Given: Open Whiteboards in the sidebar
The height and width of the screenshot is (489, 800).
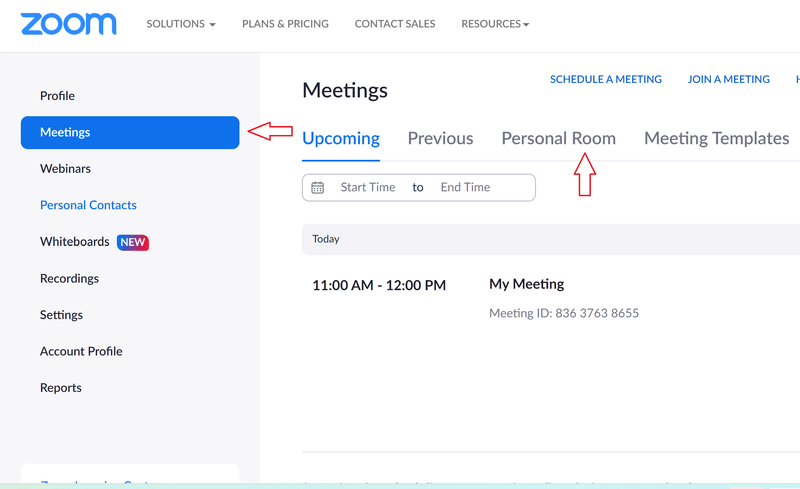Looking at the screenshot, I should point(74,242).
